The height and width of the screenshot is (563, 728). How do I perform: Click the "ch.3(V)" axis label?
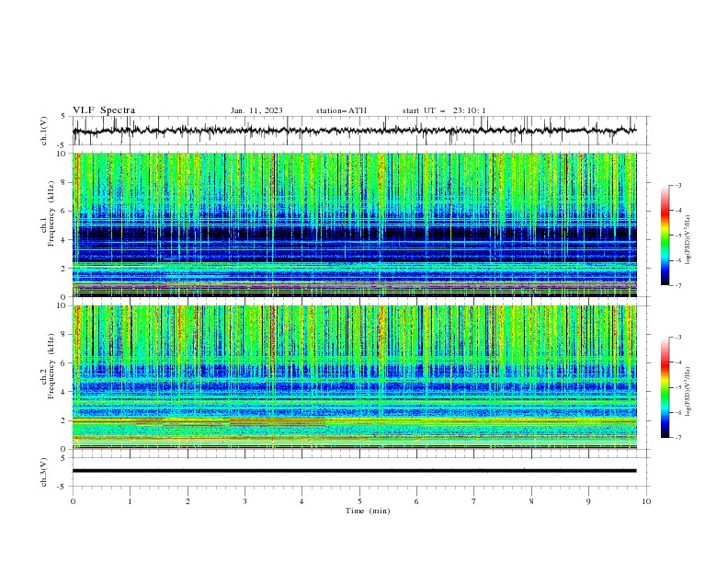tap(44, 472)
